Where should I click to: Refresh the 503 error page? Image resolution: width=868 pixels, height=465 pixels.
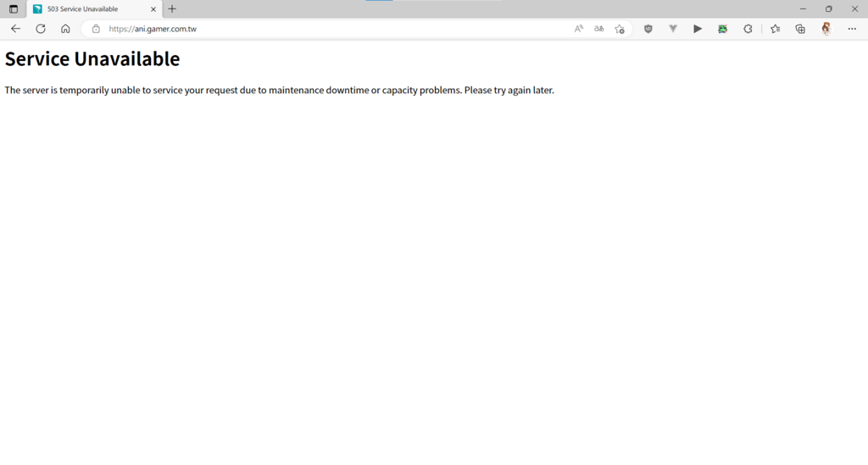pyautogui.click(x=41, y=29)
